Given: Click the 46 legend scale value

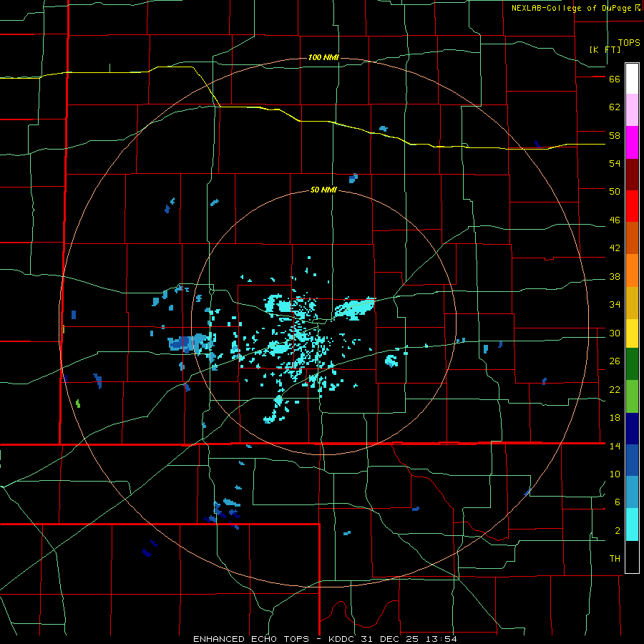Looking at the screenshot, I should [x=615, y=220].
